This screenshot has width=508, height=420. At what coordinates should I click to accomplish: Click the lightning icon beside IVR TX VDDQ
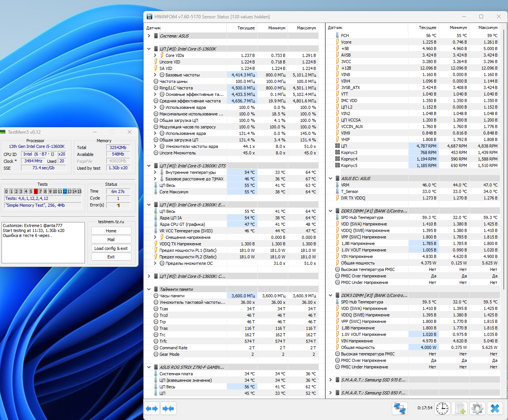[x=337, y=198]
